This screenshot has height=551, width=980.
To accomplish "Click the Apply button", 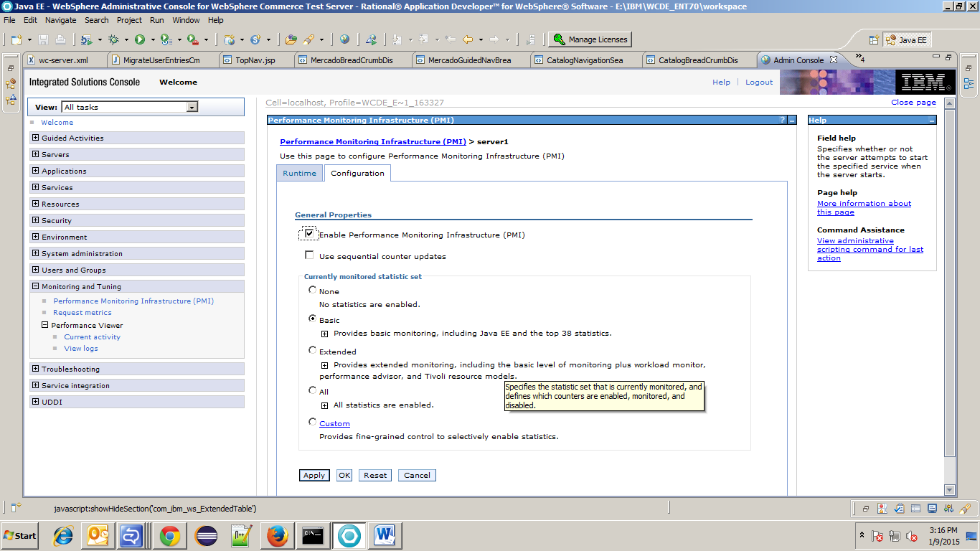I will (x=314, y=475).
